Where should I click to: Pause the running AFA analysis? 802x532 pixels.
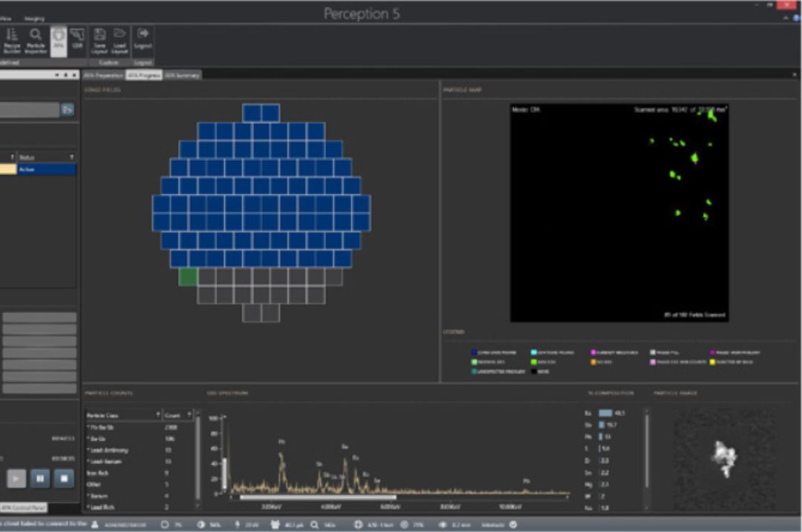(40, 479)
